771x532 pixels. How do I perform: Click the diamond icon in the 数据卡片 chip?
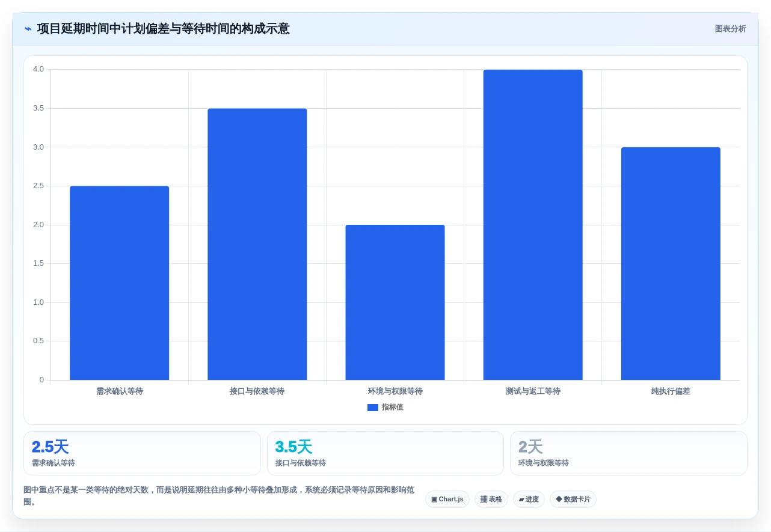(x=559, y=500)
